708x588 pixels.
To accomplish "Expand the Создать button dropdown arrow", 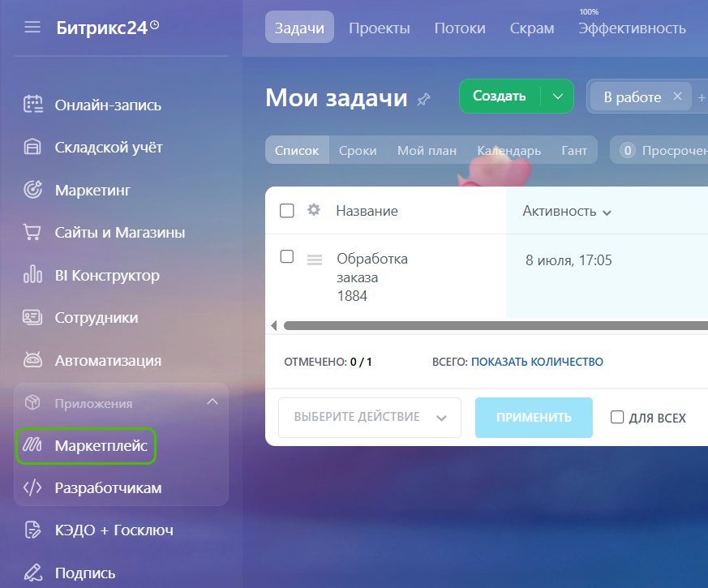I will coord(557,97).
